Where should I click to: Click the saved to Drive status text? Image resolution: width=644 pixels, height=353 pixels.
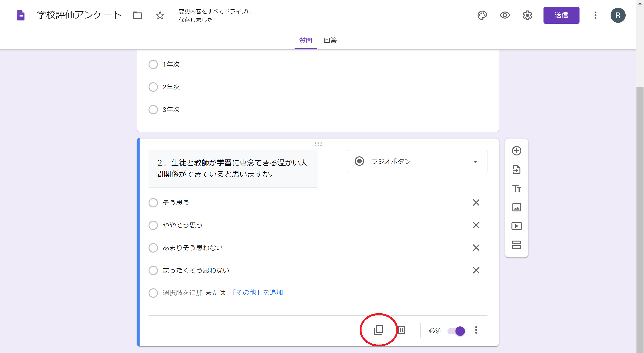(x=215, y=16)
